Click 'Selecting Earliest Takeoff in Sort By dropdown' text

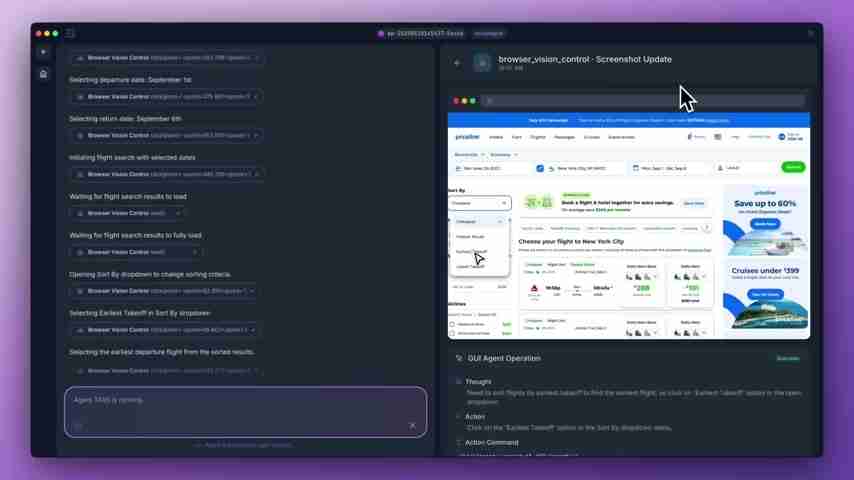click(140, 313)
